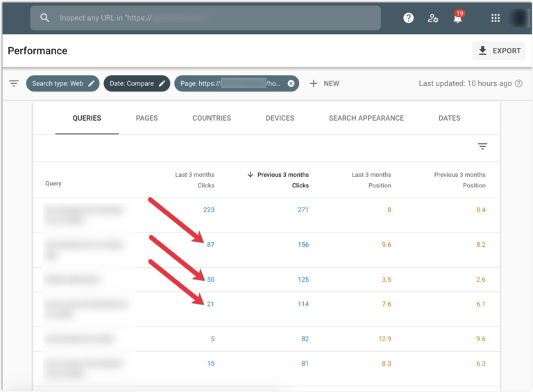Click the 87 clicks value
The height and width of the screenshot is (392, 533).
click(x=211, y=245)
